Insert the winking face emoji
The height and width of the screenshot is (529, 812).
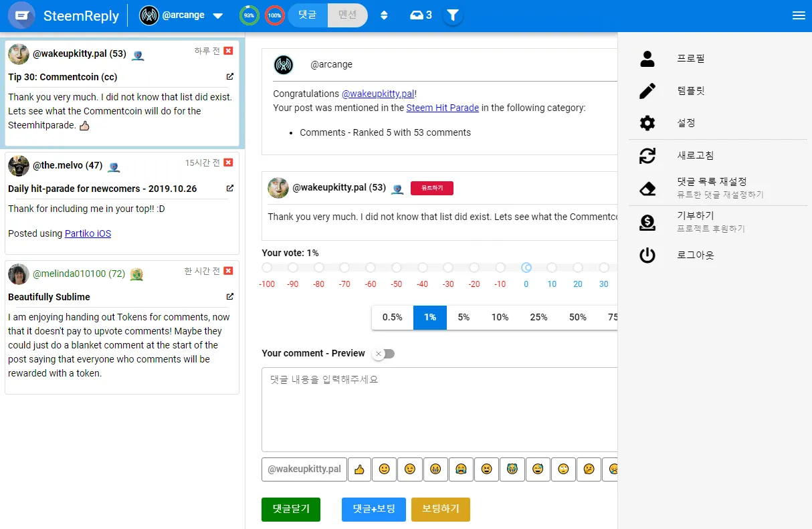[410, 469]
